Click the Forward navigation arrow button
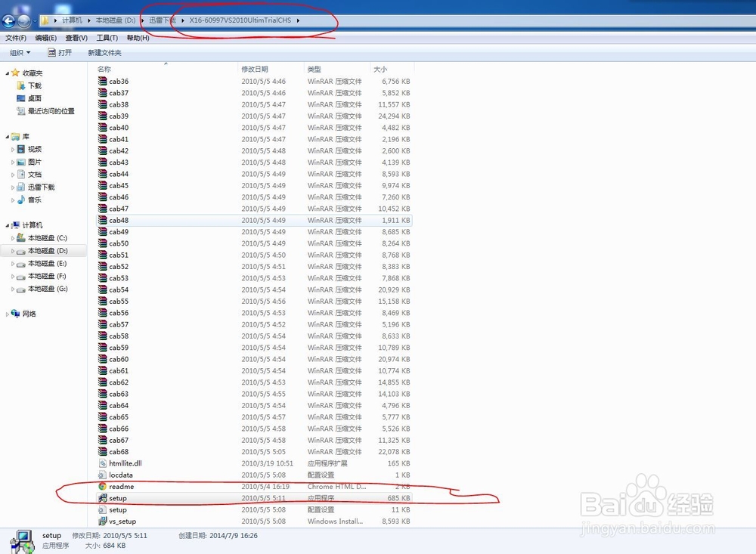756x554 pixels. tap(23, 20)
